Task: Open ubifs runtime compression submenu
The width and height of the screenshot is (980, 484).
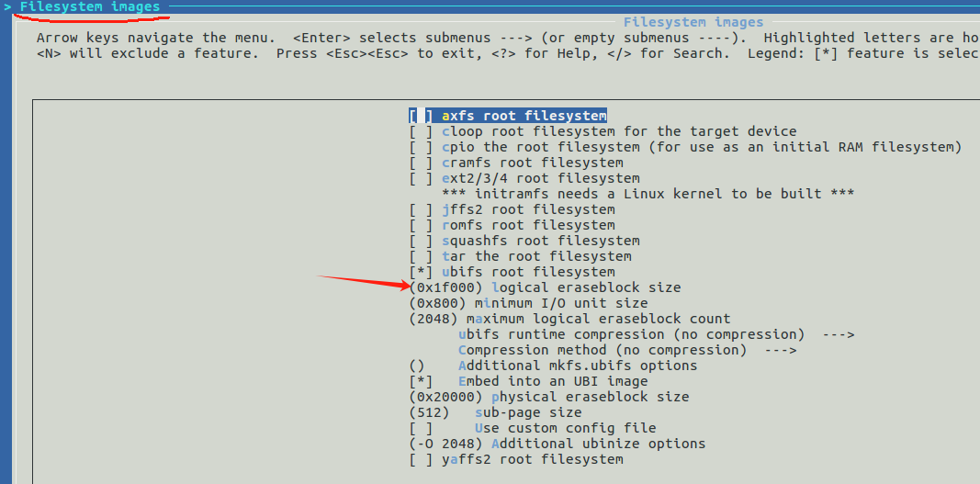Action: click(x=657, y=334)
